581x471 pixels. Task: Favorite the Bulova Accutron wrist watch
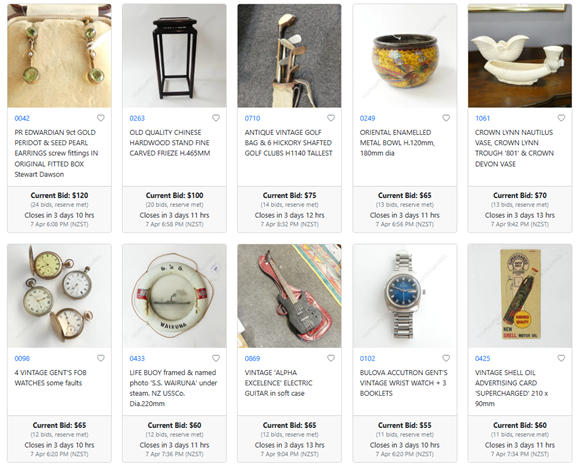[x=446, y=358]
